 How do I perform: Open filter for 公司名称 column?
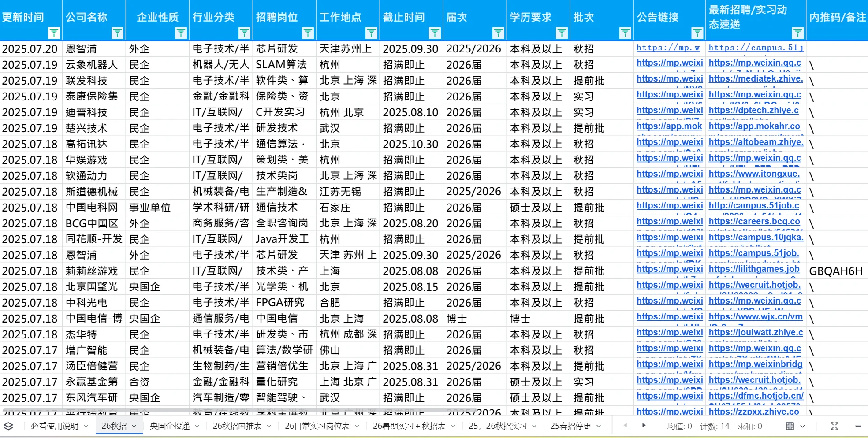117,33
